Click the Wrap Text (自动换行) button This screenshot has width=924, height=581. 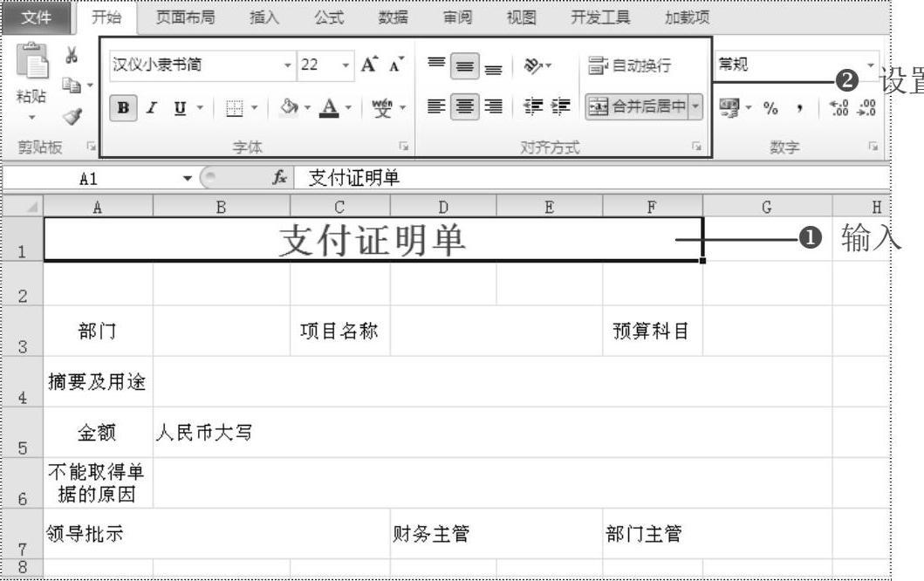point(629,65)
